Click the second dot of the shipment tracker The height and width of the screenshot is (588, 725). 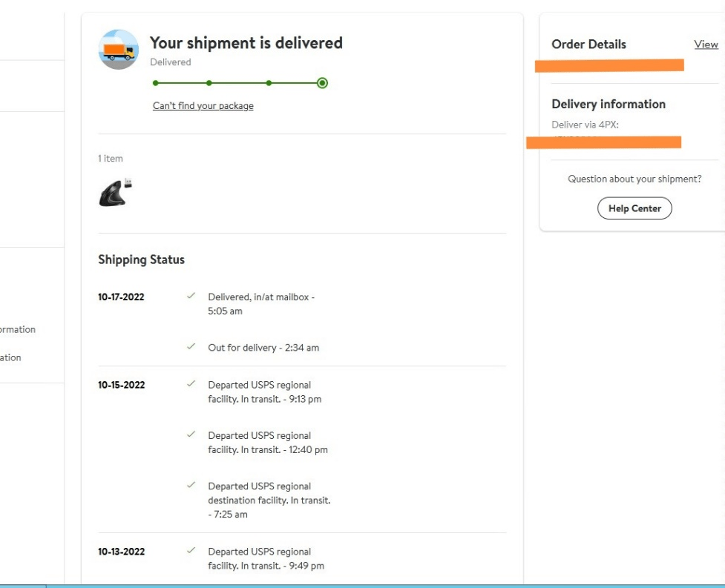pos(209,83)
